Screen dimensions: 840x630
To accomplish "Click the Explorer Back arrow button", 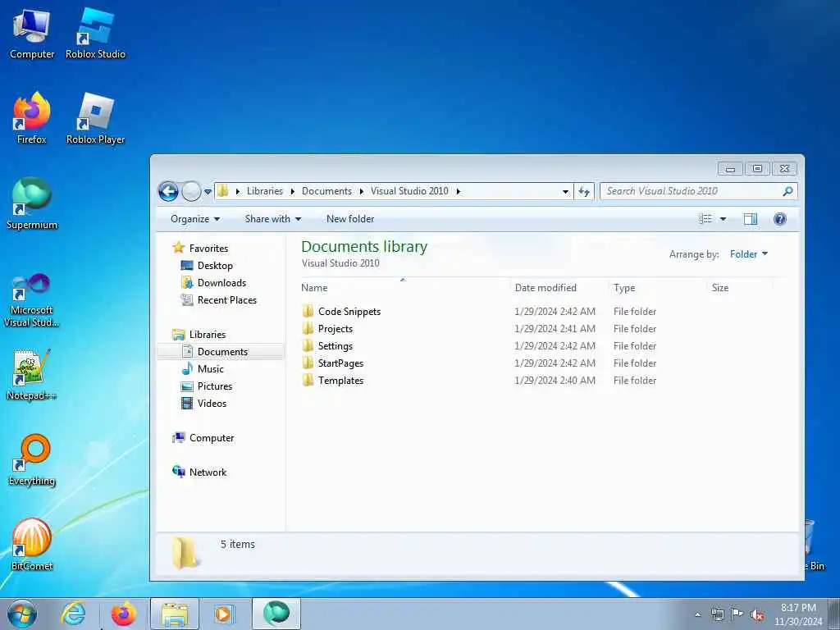I will pyautogui.click(x=168, y=191).
